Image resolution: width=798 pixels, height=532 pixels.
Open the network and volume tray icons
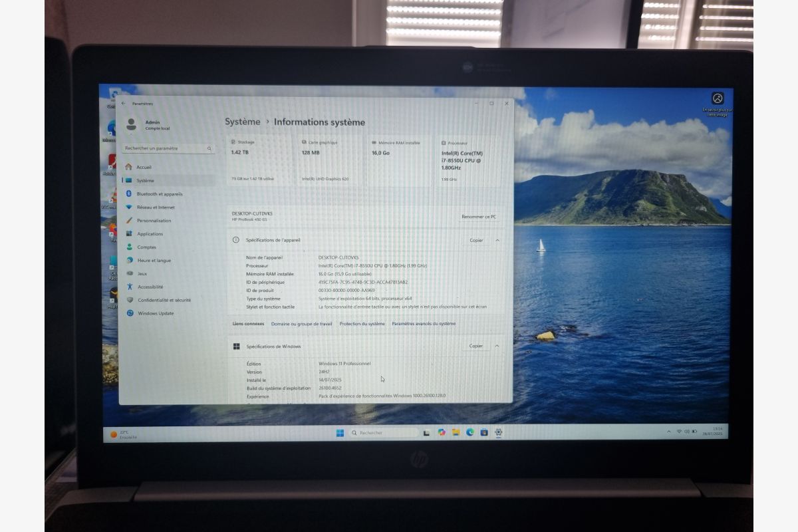688,432
